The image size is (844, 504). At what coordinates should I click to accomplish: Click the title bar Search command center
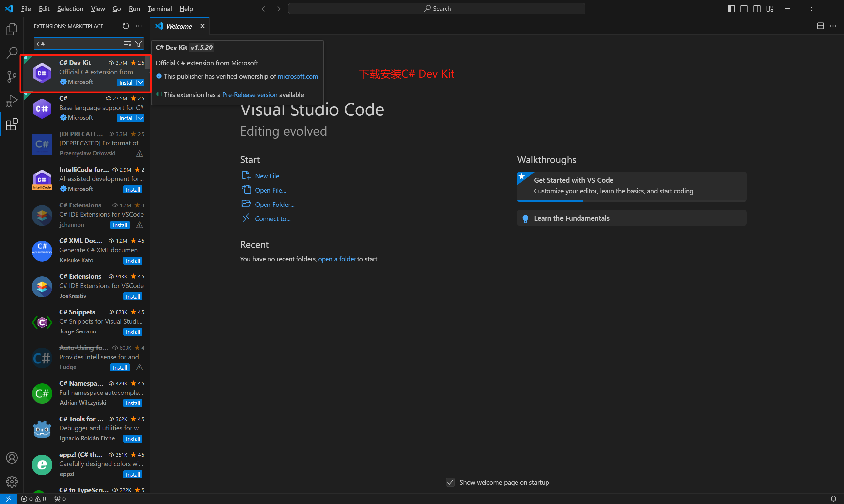coord(436,9)
